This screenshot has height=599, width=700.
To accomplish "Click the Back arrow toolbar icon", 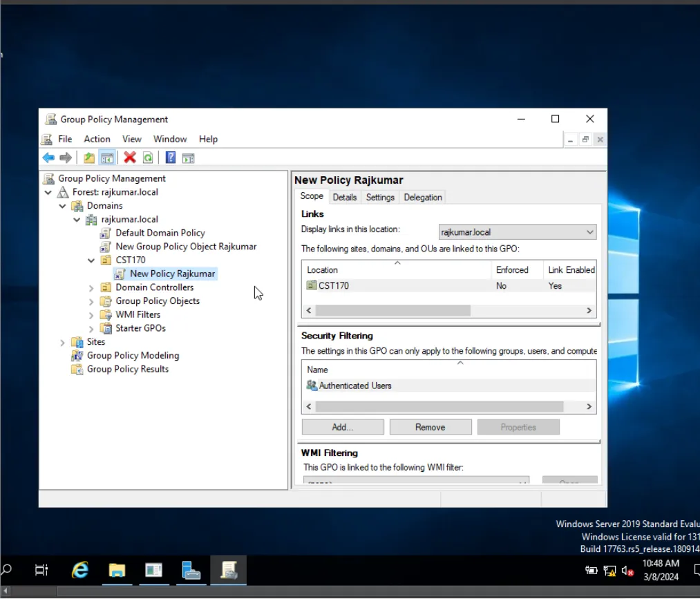I will point(48,158).
